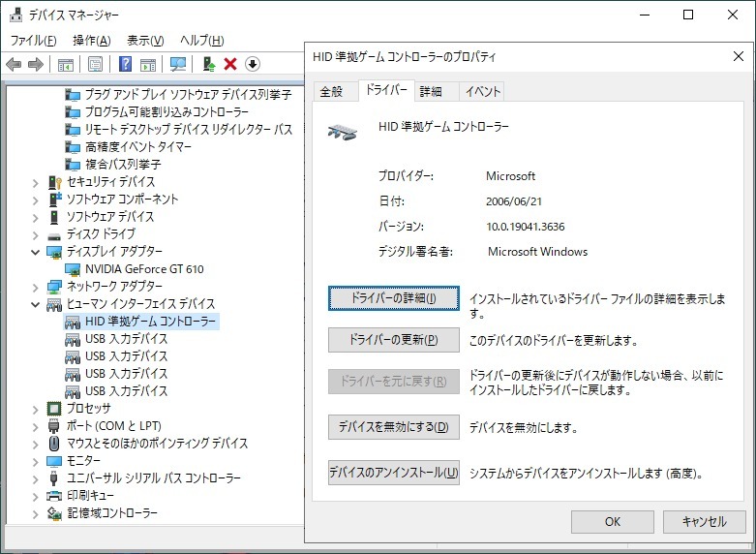Collapse the ディスプレイ アダプター node
The image size is (756, 554).
tap(37, 252)
